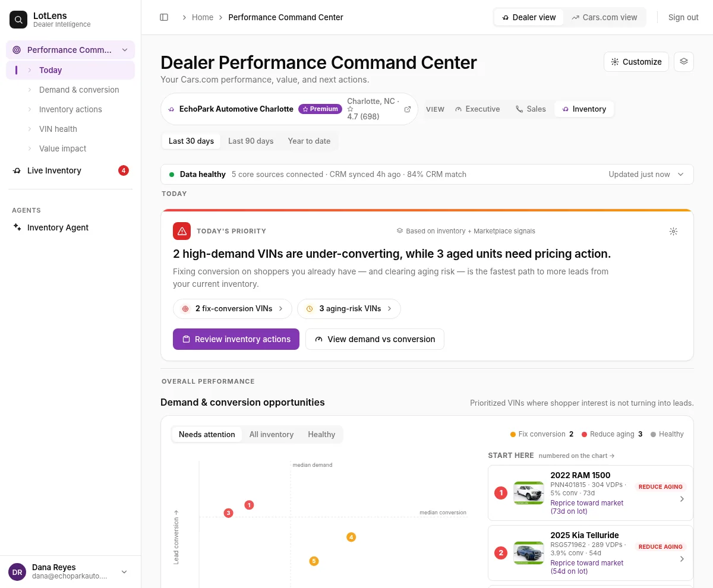
Task: Click the 2022 RAM 1500 thumbnail
Action: 529,493
